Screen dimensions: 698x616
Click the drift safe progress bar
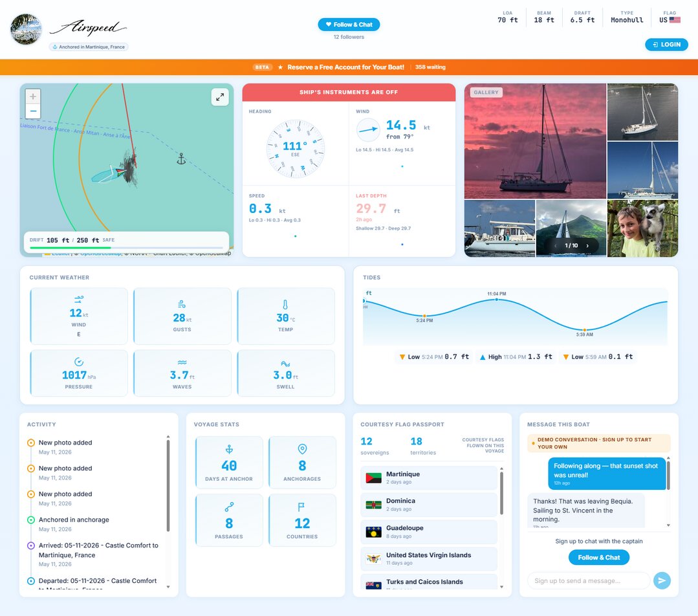pos(126,248)
